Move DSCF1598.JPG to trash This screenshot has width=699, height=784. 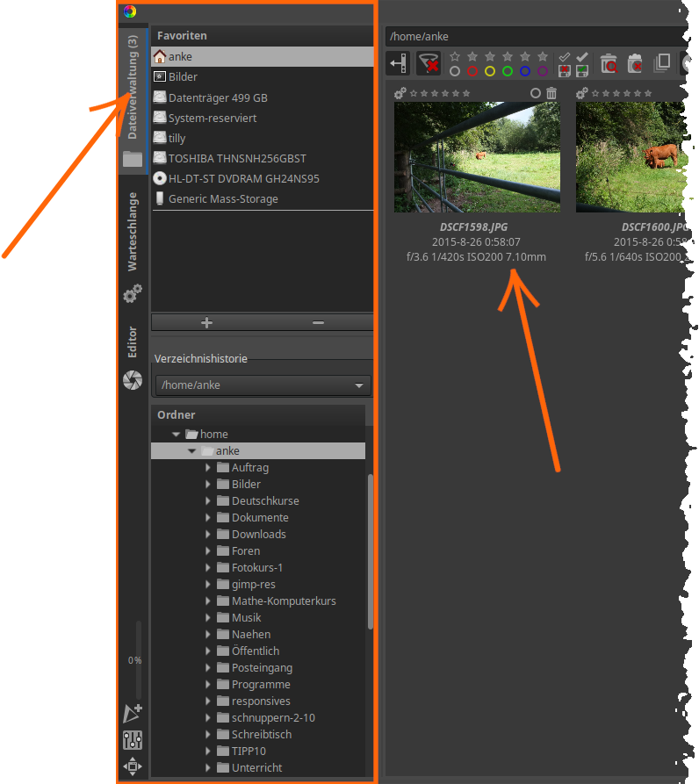(x=551, y=93)
